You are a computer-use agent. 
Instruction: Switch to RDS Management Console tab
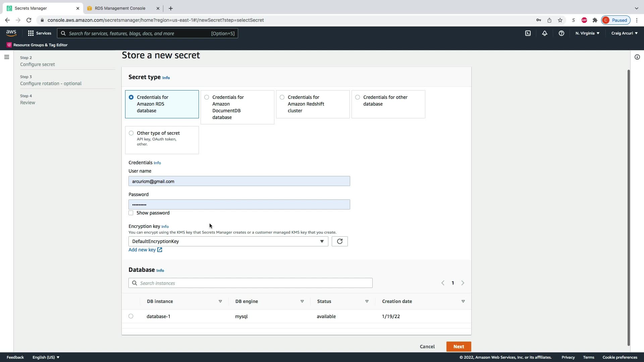click(x=120, y=8)
